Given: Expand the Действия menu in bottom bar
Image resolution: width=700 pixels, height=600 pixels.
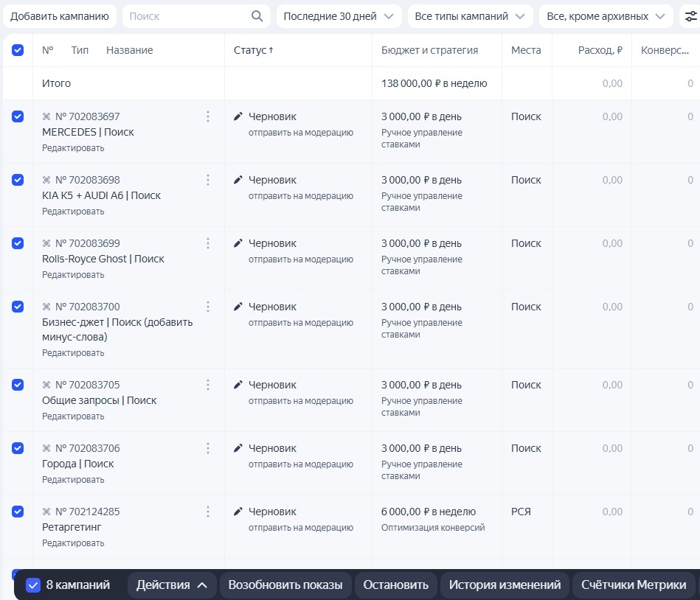Looking at the screenshot, I should click(x=172, y=585).
